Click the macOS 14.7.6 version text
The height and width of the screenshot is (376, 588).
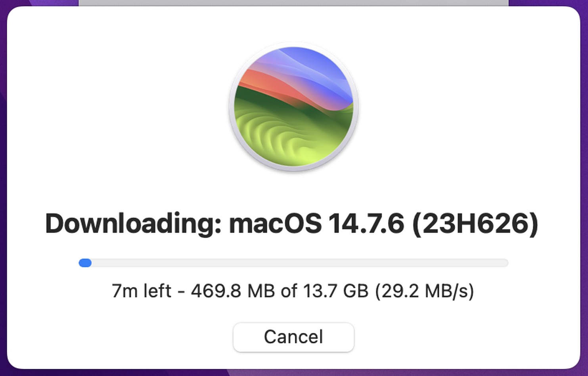(316, 224)
